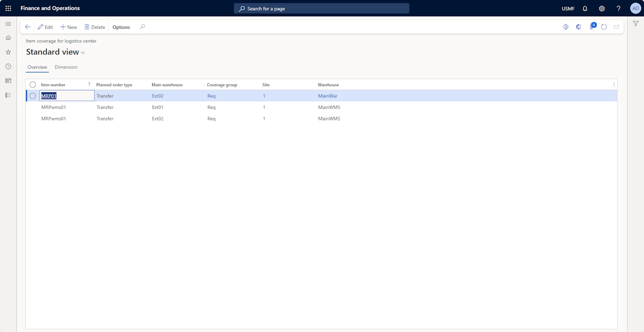Click the Help question mark icon
Screen dimensions: 644x332
tap(618, 8)
